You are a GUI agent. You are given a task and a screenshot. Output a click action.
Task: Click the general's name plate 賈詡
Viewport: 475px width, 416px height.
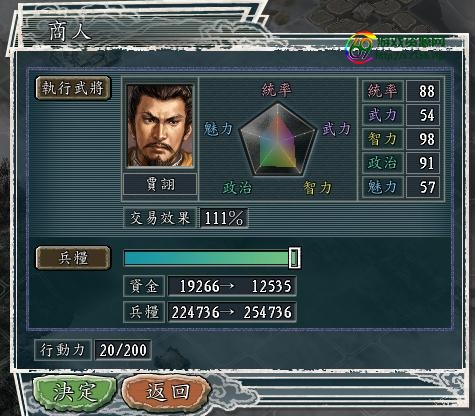click(160, 184)
